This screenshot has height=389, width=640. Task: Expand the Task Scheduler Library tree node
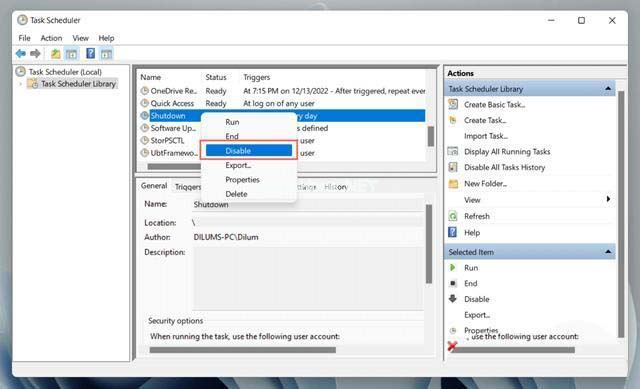click(20, 84)
